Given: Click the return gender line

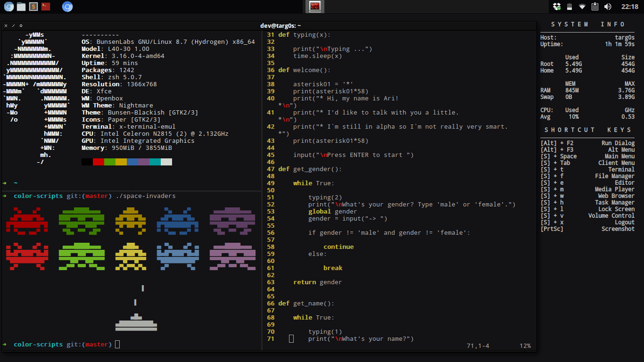Looking at the screenshot, I should pos(318,282).
